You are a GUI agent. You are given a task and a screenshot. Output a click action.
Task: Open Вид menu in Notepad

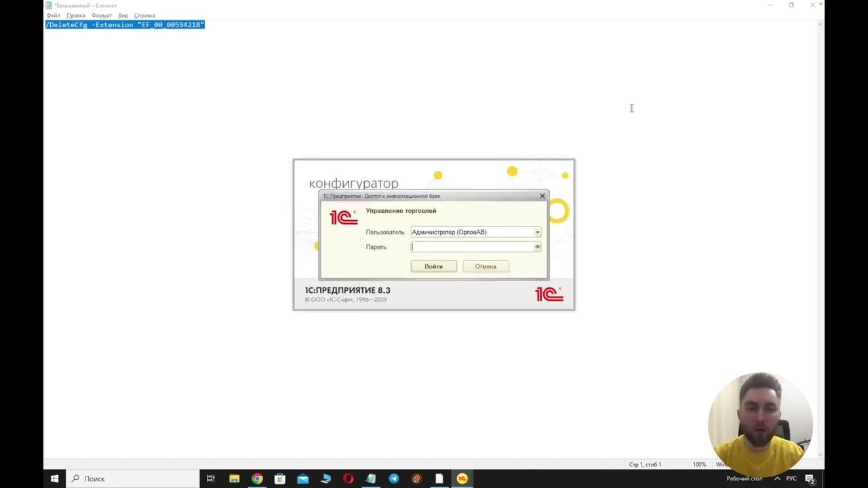(x=123, y=16)
